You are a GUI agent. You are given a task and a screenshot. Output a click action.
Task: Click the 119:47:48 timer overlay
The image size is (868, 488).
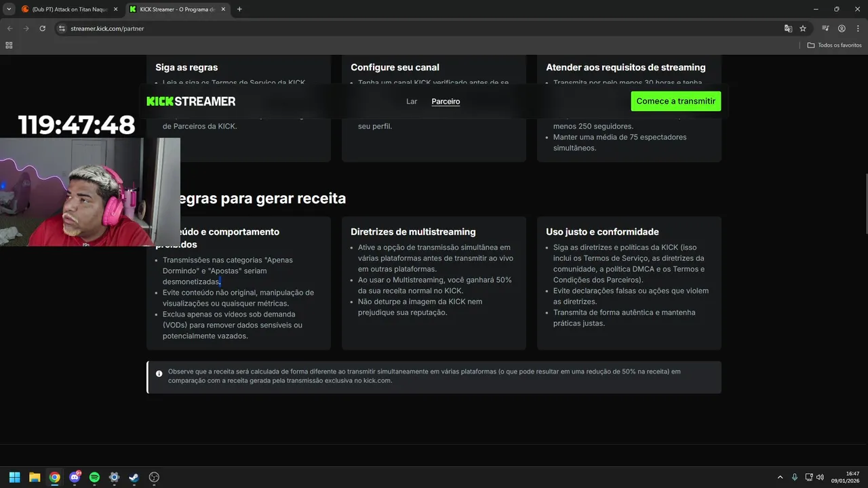[77, 125]
